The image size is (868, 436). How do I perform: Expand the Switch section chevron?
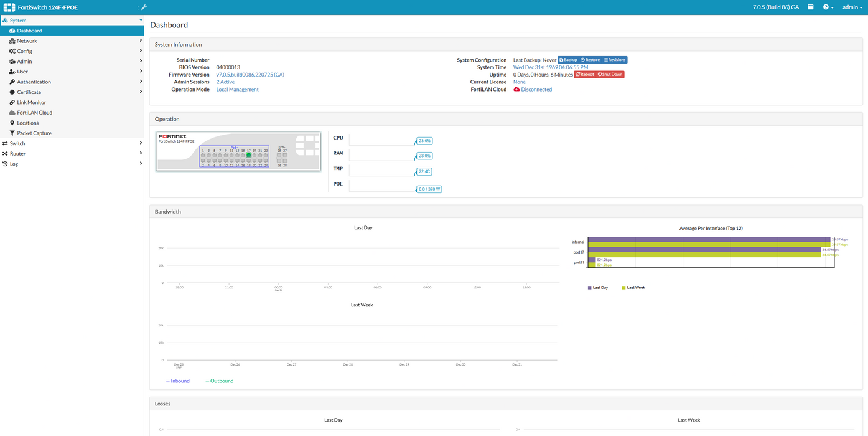coord(141,143)
